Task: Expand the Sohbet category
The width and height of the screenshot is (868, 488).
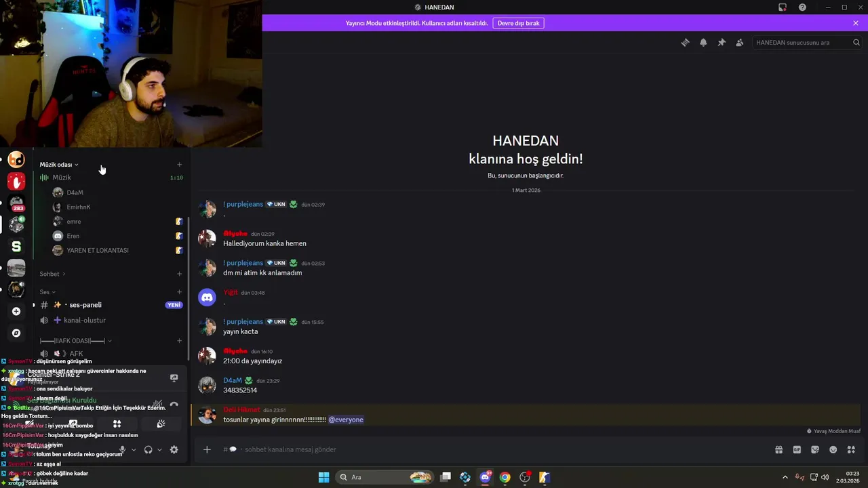Action: coord(52,274)
